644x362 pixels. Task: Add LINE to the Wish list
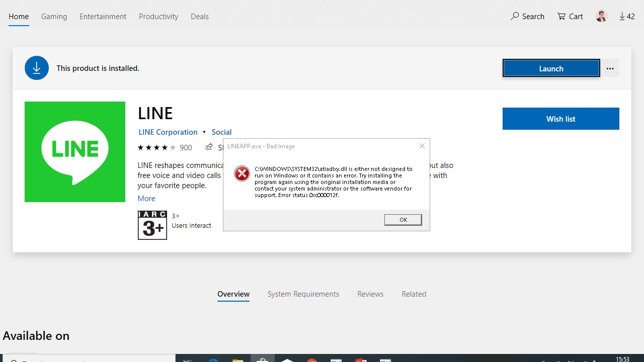coord(560,119)
